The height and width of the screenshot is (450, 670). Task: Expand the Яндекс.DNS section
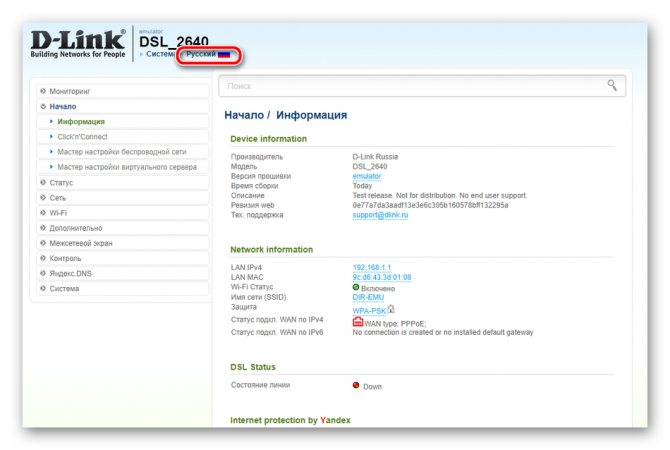click(x=123, y=274)
